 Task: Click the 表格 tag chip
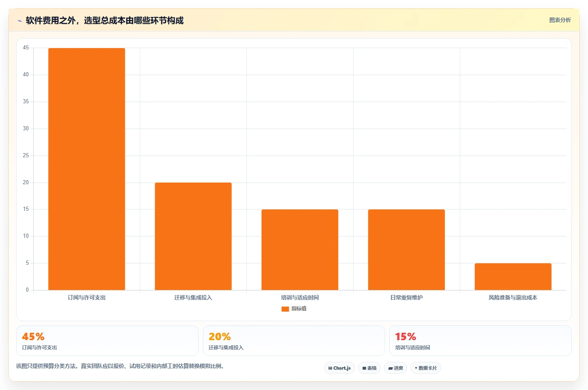(x=369, y=368)
